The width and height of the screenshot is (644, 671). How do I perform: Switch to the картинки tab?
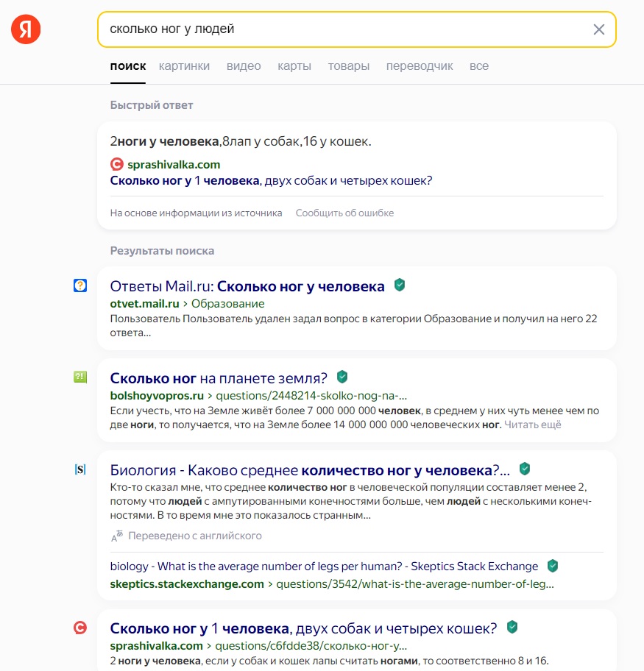(184, 66)
